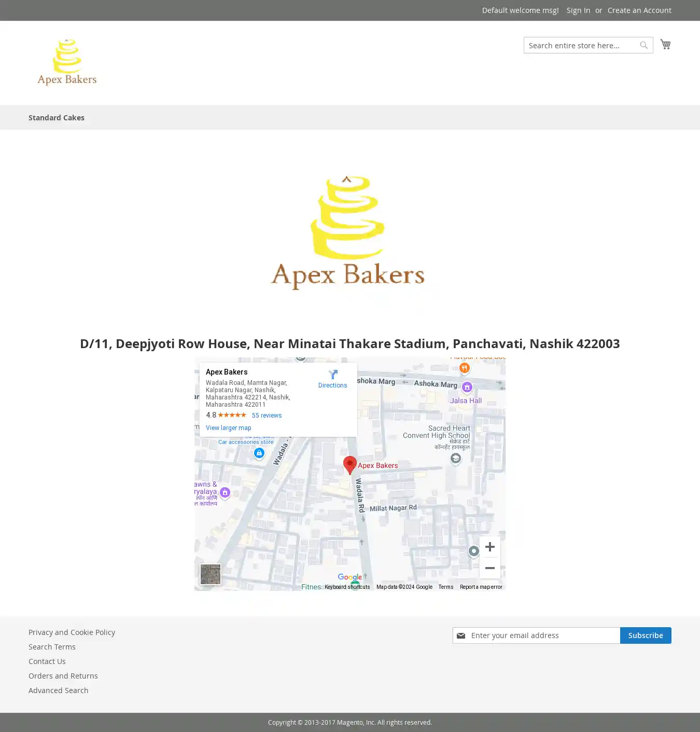Viewport: 700px width, 732px height.
Task: Open Privacy and Cookie Policy
Action: pyautogui.click(x=72, y=632)
